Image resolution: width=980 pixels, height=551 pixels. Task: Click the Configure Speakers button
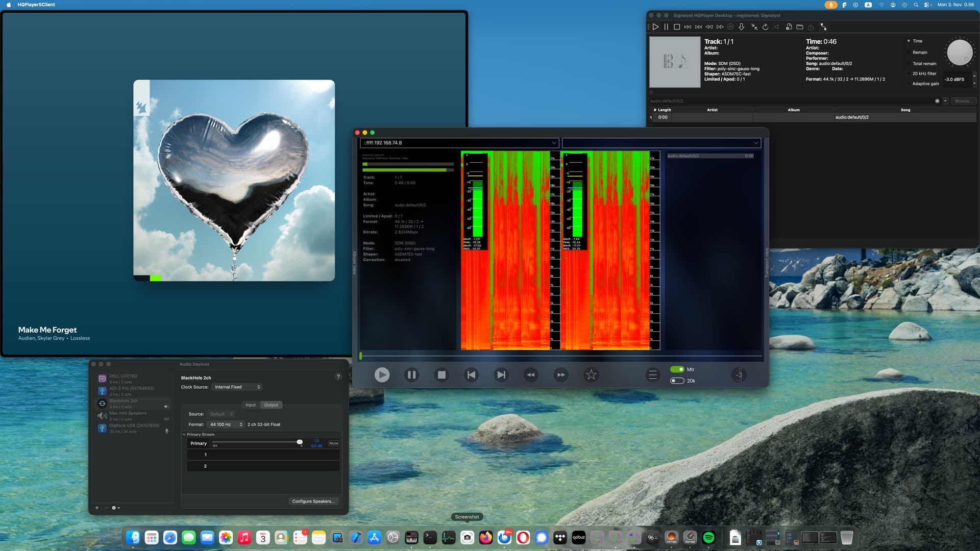(x=313, y=502)
